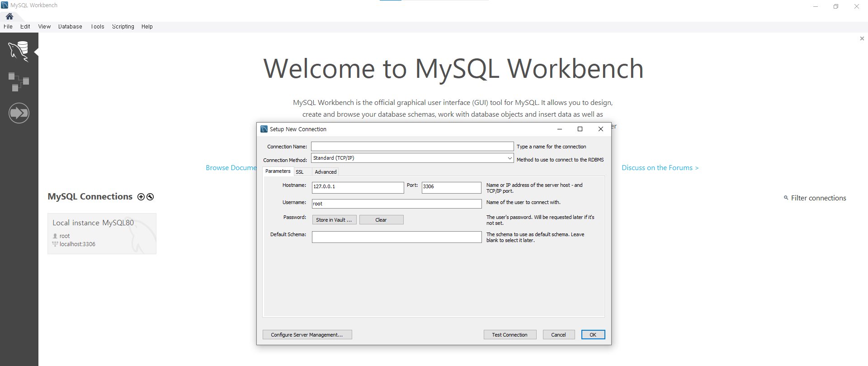Switch to the Advanced tab

(325, 172)
